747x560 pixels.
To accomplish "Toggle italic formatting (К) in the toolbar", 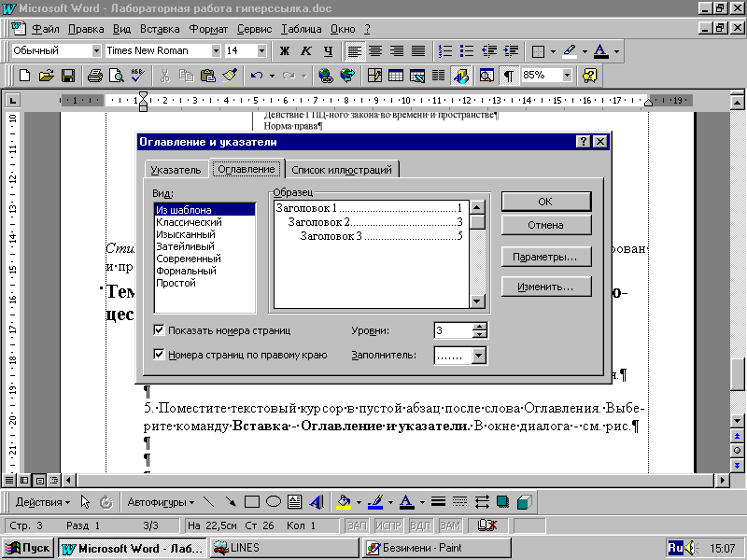I will coord(306,50).
